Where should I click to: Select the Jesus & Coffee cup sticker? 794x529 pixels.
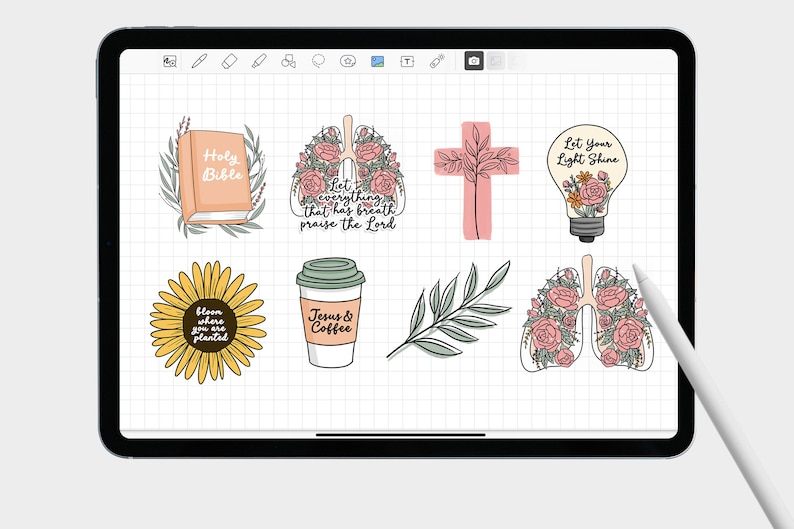(x=331, y=312)
